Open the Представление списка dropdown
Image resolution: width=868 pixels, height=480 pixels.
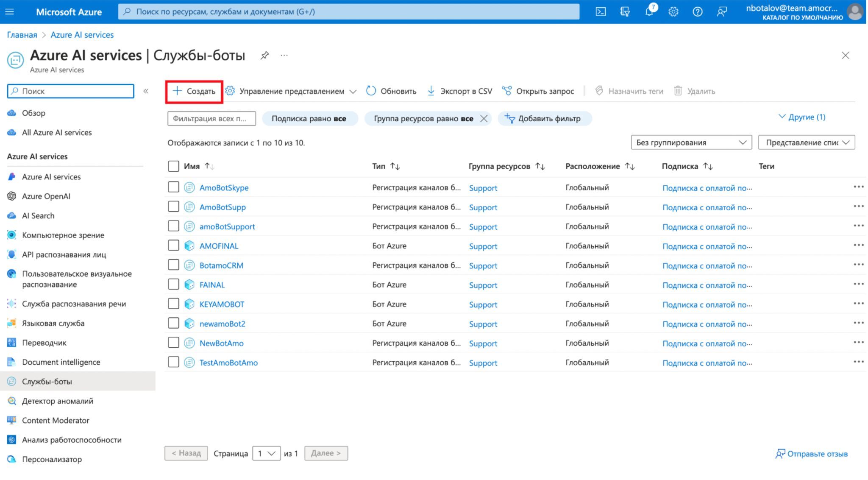[x=807, y=142]
